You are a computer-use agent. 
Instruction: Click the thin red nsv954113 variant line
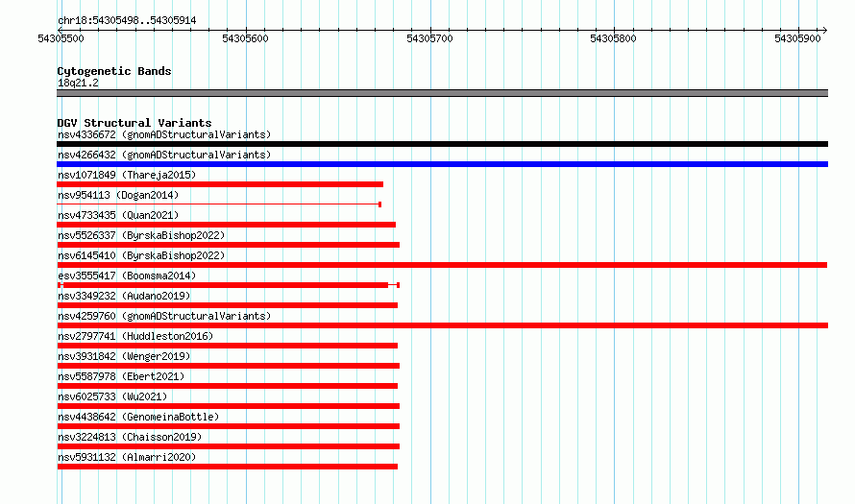click(219, 204)
